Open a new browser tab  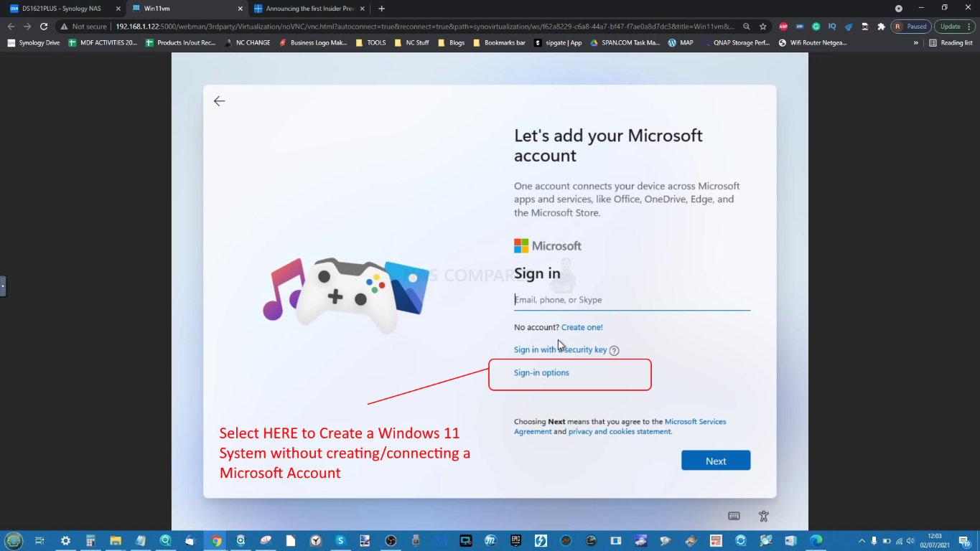(381, 9)
